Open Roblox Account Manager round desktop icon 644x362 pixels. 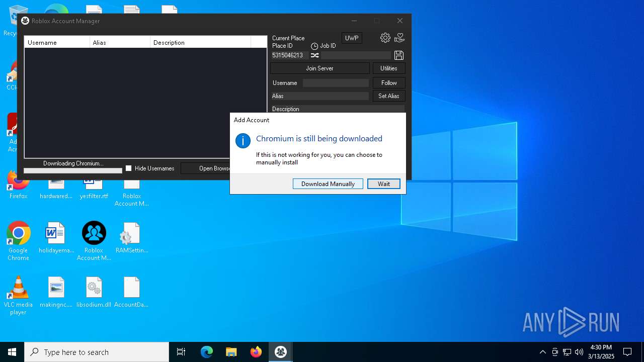tap(94, 241)
